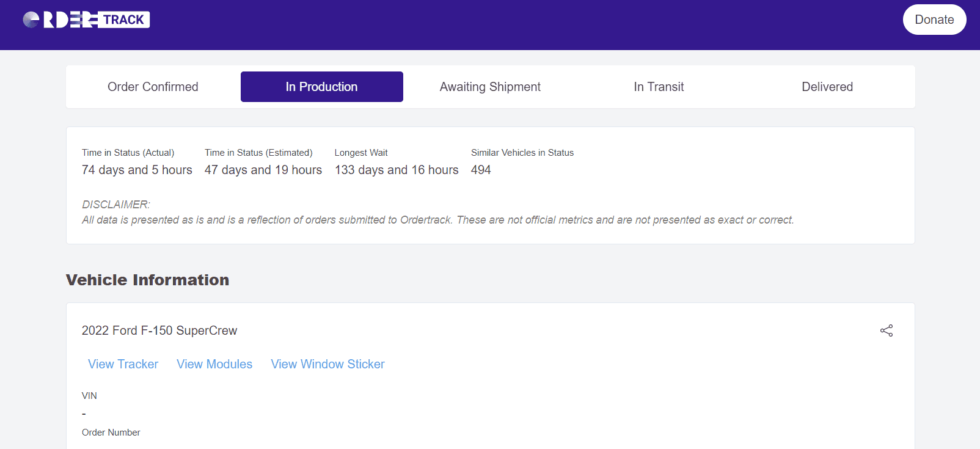Select the Order Confirmed status tab
This screenshot has height=449, width=980.
coord(153,87)
